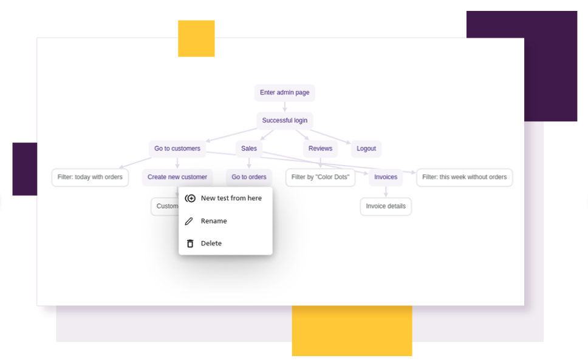The width and height of the screenshot is (588, 364).
Task: Select the 'Enter admin page' node
Action: click(x=285, y=92)
